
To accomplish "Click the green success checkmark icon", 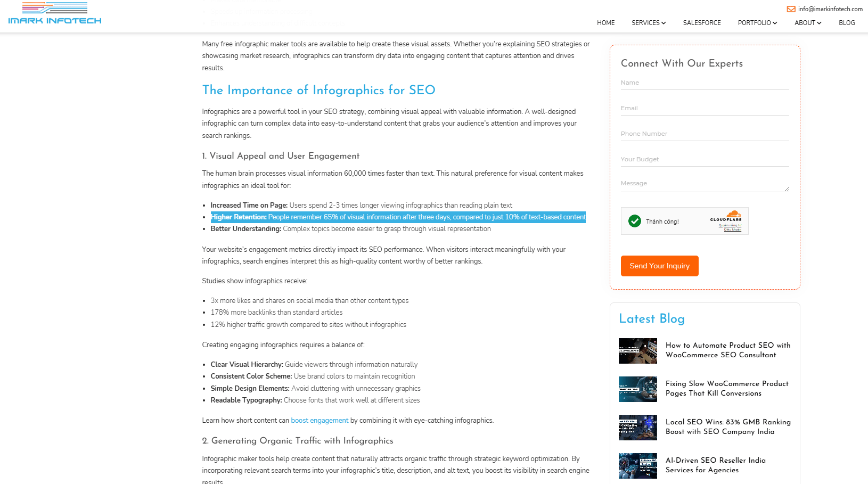I will (x=634, y=221).
